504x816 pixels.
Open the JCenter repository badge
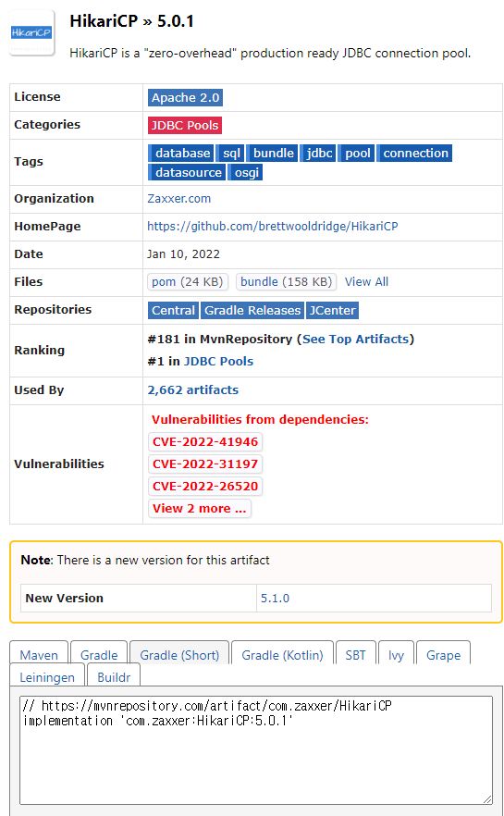[x=332, y=311]
